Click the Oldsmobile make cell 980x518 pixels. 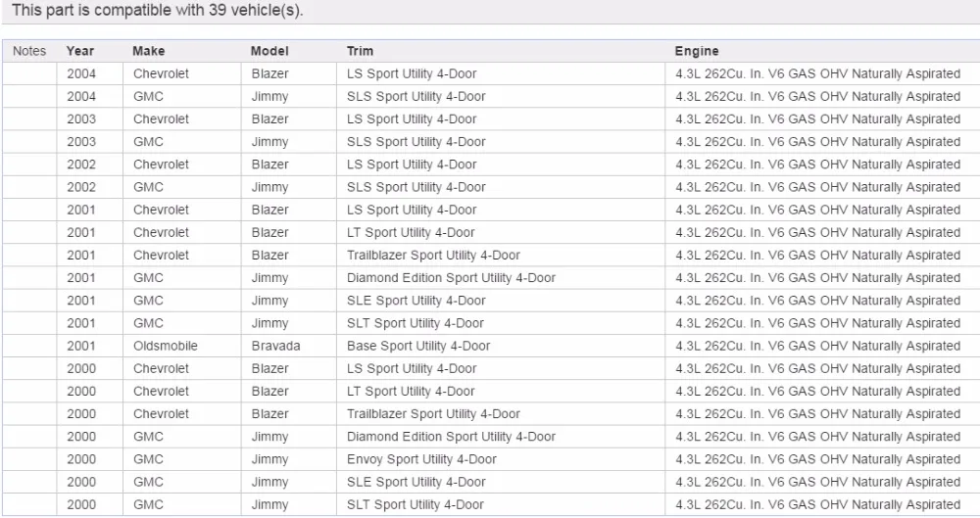coord(165,347)
